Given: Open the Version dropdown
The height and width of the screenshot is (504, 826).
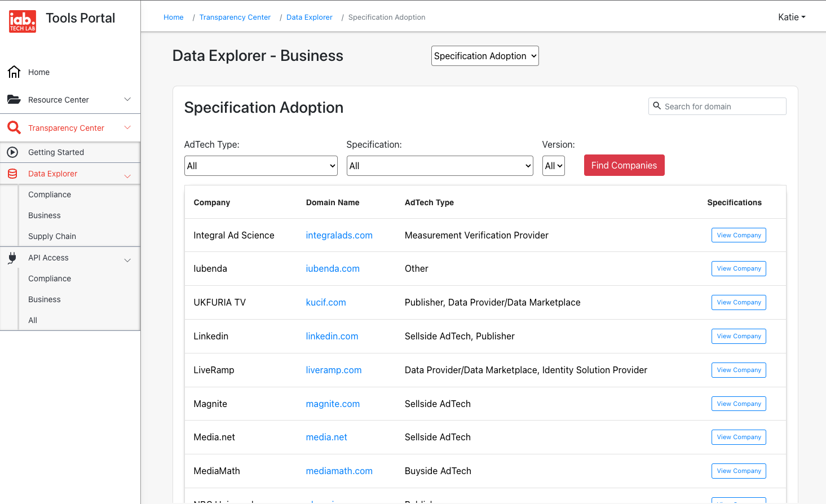Looking at the screenshot, I should pyautogui.click(x=554, y=166).
